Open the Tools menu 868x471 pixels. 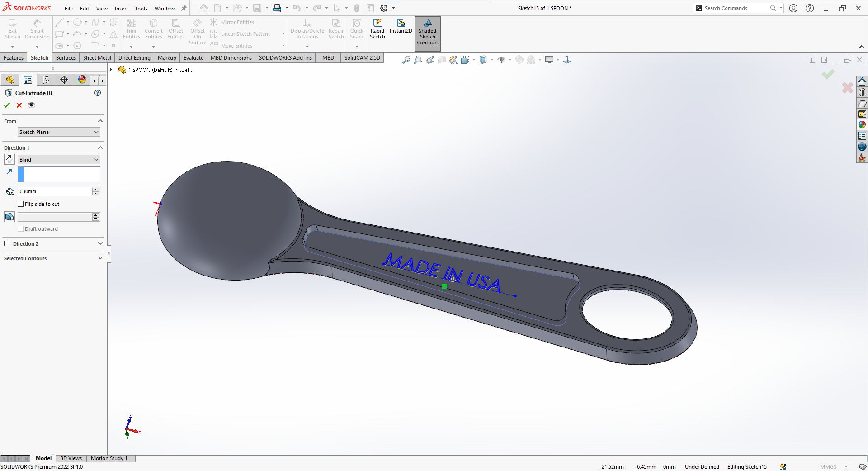pos(141,9)
